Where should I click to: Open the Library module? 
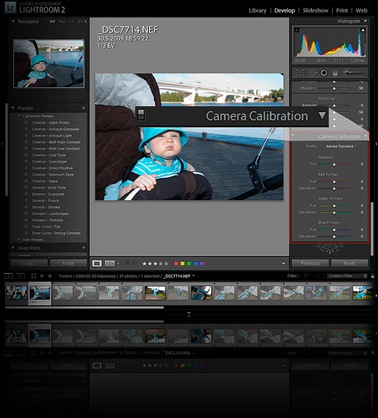pos(257,10)
